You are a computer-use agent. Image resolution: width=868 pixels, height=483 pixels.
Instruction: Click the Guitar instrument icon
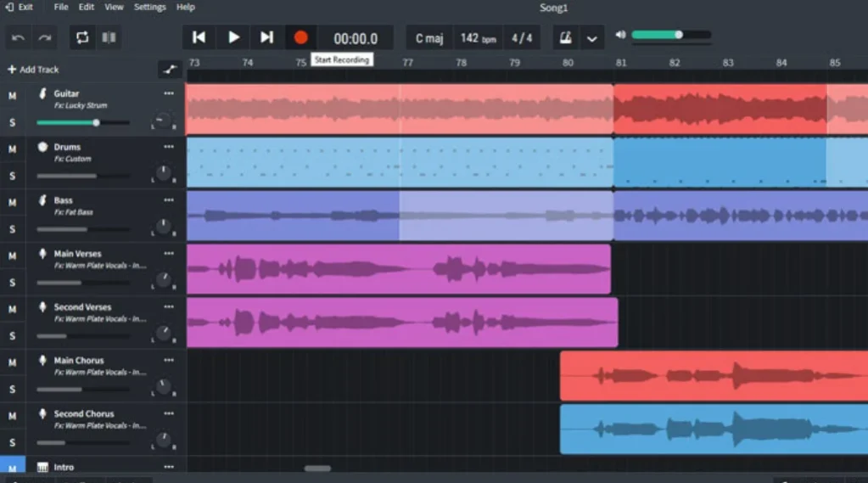[x=42, y=93]
